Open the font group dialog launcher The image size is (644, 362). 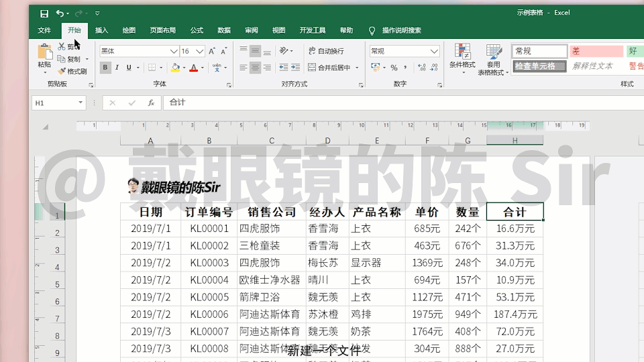pyautogui.click(x=229, y=85)
